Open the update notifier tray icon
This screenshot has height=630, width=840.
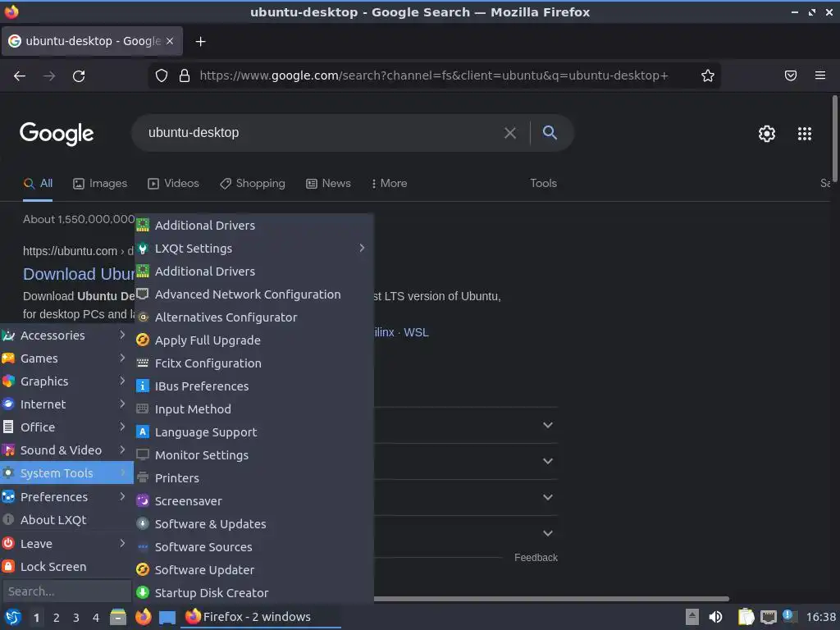pyautogui.click(x=788, y=616)
